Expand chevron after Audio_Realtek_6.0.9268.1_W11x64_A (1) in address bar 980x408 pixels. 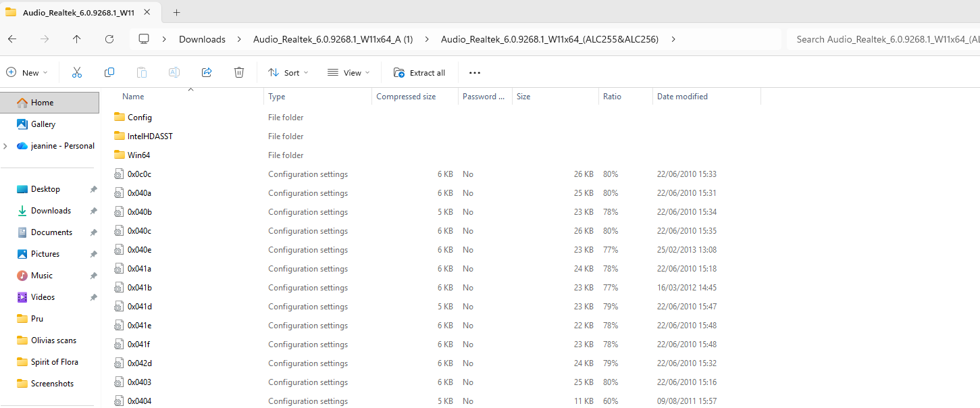(427, 39)
